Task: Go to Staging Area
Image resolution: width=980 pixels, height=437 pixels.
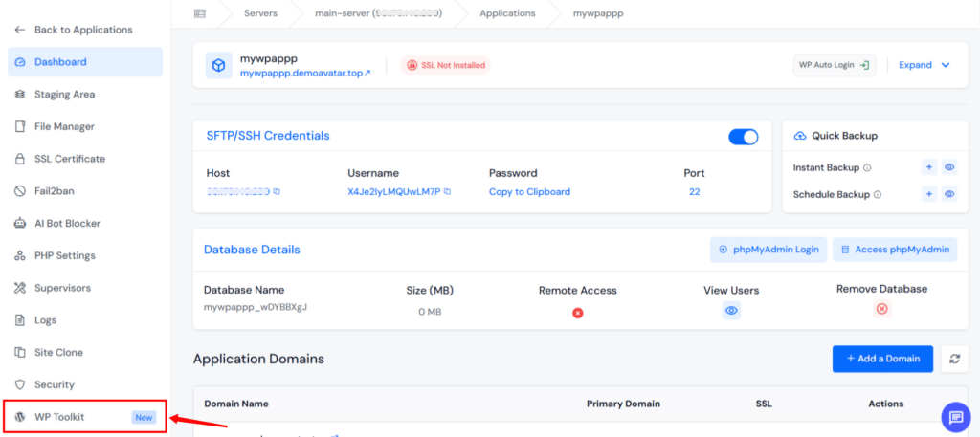Action: [64, 95]
